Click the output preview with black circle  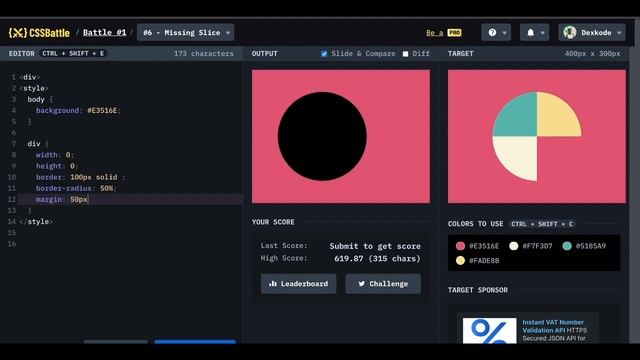[x=341, y=136]
